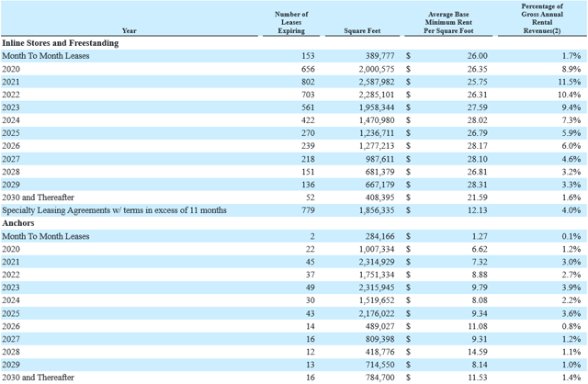This screenshot has height=384, width=588.
Task: Click the rent value 28.31
Action: coord(478,185)
